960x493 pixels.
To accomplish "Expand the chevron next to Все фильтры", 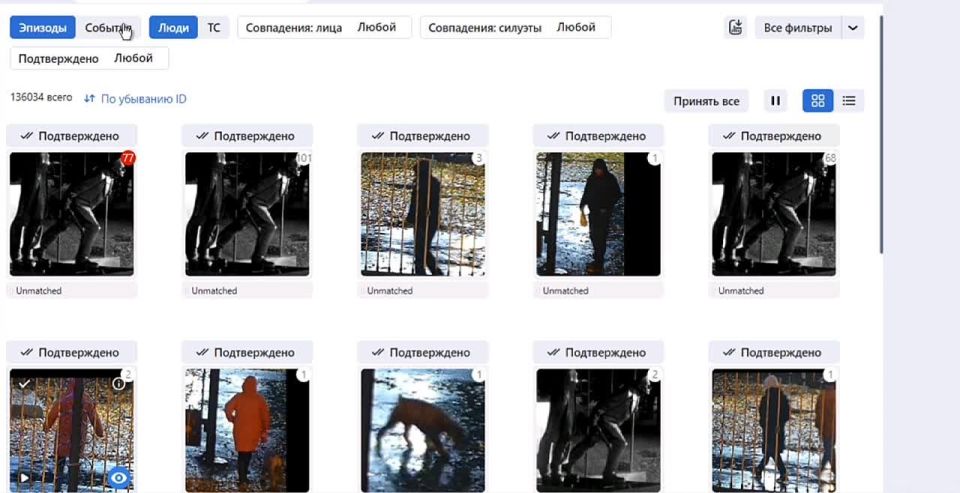I will [x=853, y=28].
